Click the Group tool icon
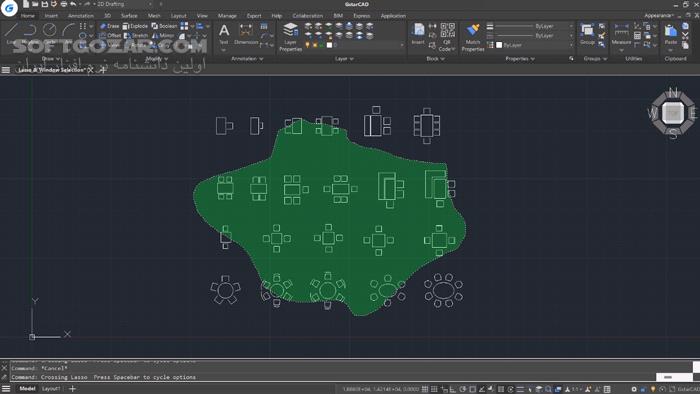The image size is (700, 394). 587,34
